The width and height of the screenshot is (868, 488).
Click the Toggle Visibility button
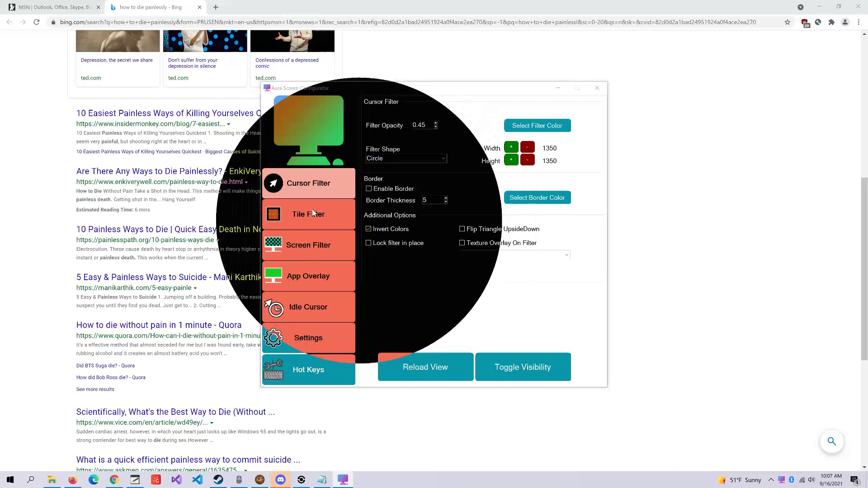[523, 367]
